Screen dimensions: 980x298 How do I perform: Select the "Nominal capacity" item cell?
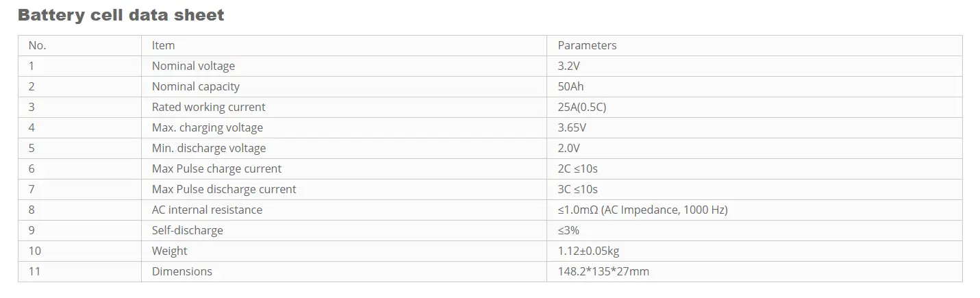click(196, 86)
